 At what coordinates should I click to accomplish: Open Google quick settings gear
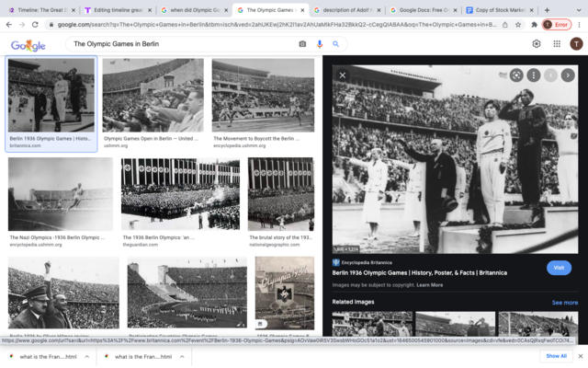[537, 44]
